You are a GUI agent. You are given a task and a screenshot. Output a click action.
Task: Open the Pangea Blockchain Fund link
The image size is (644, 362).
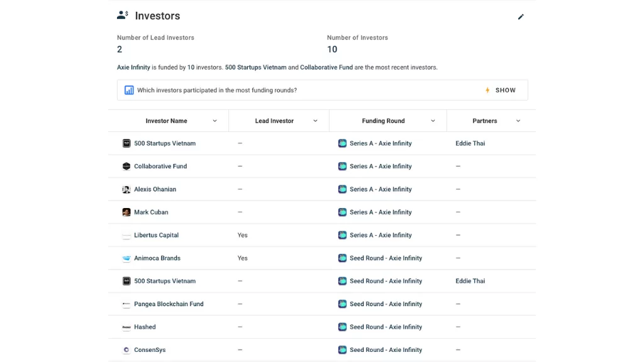169,304
